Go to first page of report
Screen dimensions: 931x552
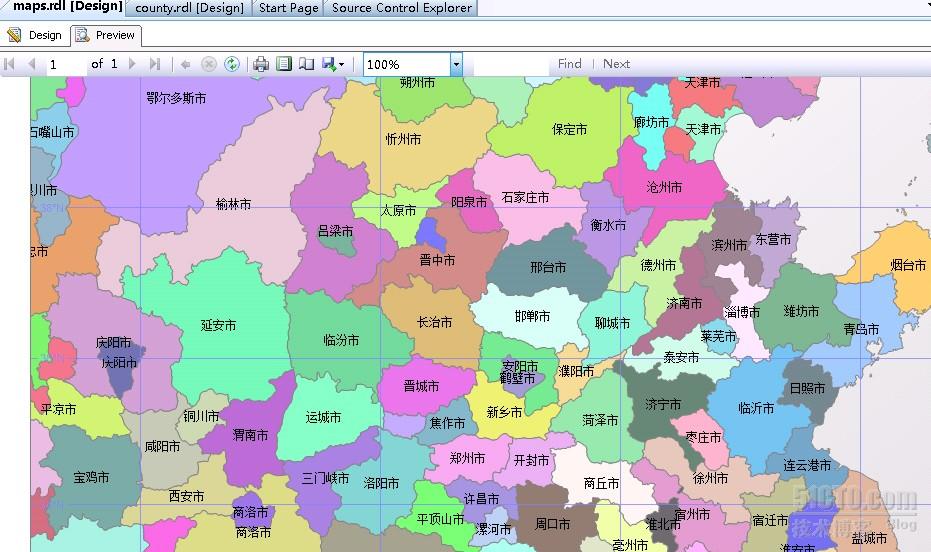tap(9, 64)
